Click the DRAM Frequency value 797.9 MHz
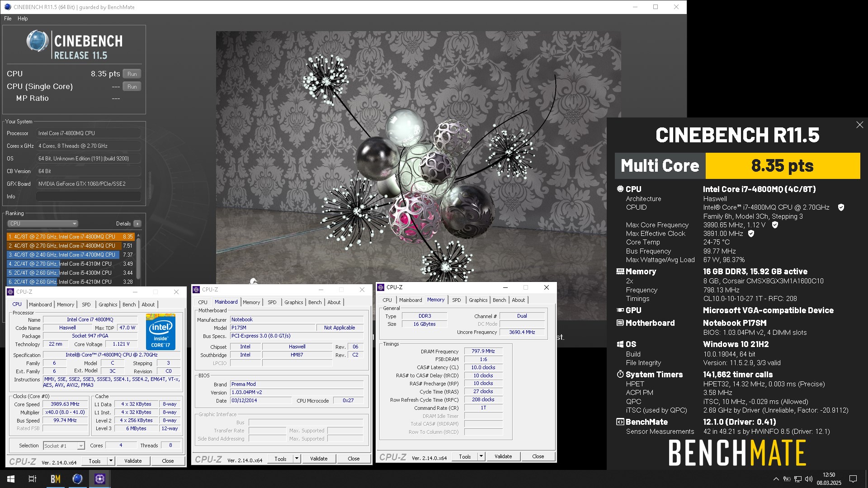 click(x=483, y=351)
